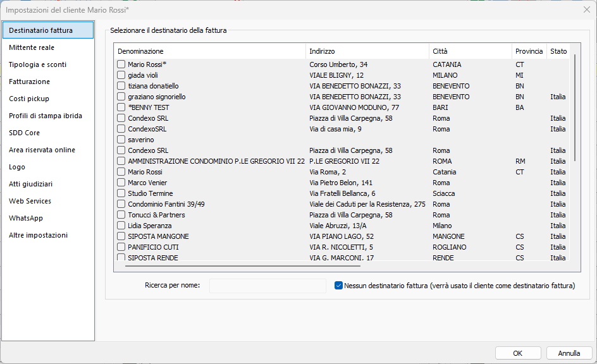Open the Mittente reale section

click(32, 47)
